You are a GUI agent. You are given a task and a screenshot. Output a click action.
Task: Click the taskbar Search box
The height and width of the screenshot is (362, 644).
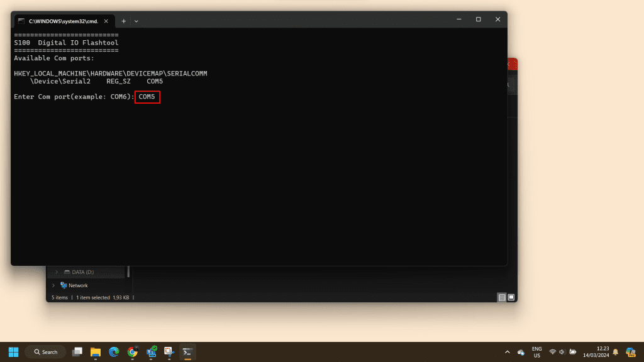(45, 352)
